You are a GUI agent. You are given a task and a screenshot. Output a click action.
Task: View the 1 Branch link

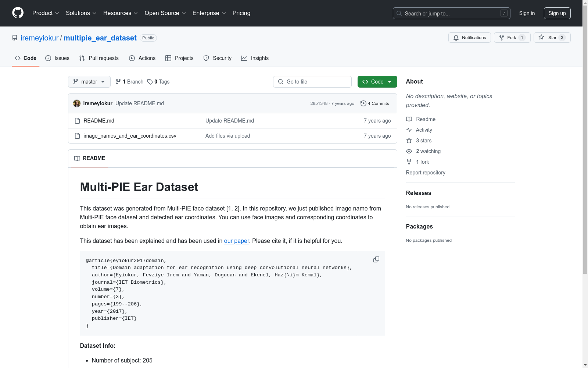coord(129,82)
